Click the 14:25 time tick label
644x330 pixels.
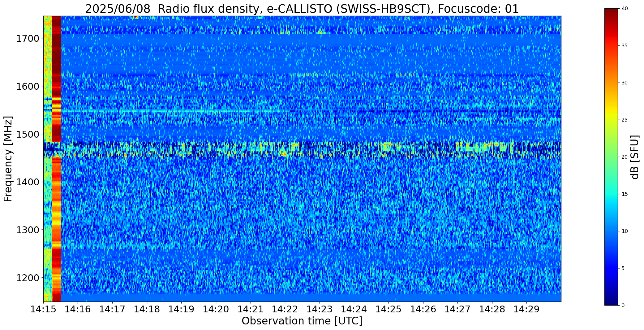click(389, 309)
